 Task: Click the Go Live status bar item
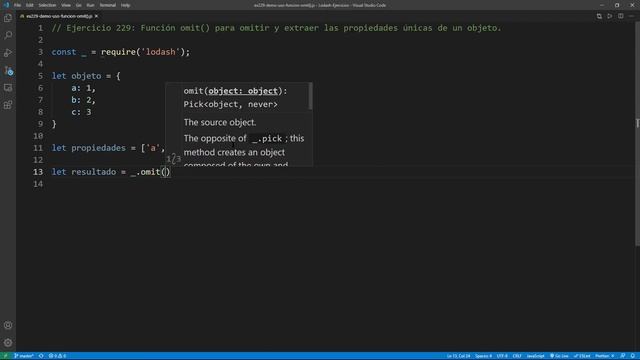pos(559,356)
